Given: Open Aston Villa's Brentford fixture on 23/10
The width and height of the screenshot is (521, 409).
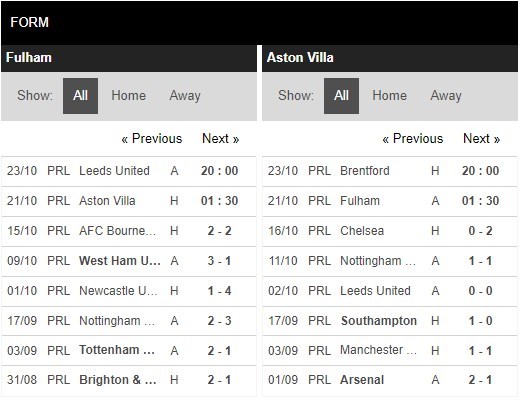Looking at the screenshot, I should [x=390, y=171].
